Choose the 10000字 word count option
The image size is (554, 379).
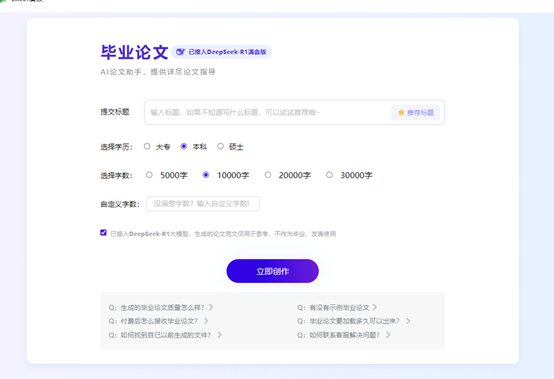coord(206,175)
